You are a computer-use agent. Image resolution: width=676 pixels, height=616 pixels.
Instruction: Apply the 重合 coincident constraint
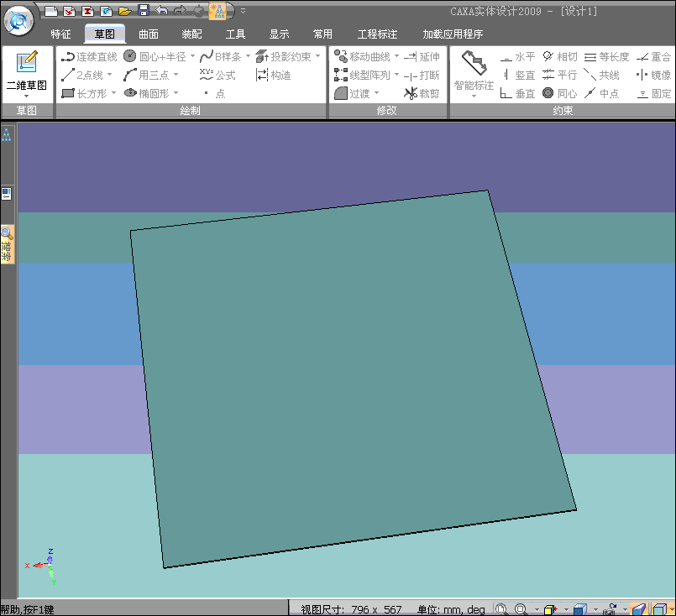tap(653, 56)
